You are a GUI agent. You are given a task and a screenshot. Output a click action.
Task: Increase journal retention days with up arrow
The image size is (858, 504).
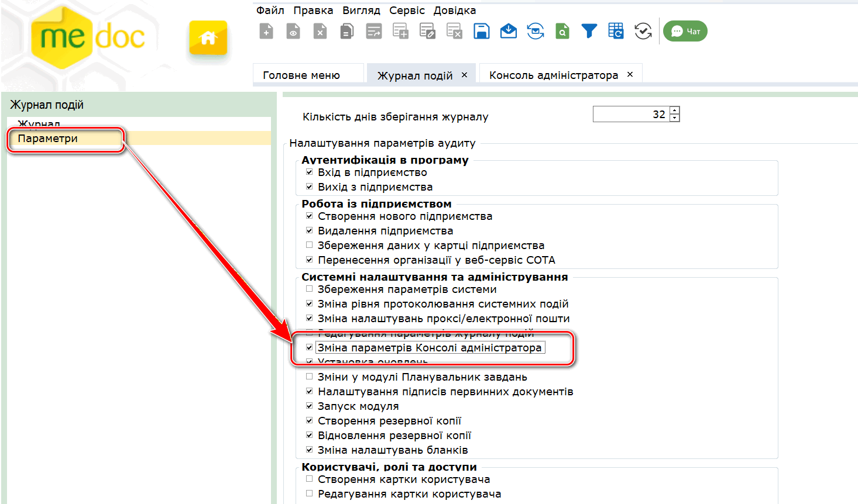coord(675,111)
